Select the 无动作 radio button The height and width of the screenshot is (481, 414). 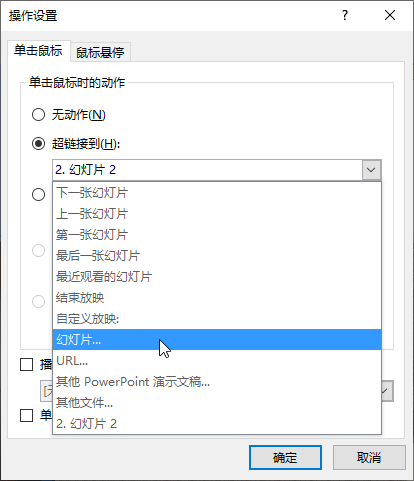point(38,115)
